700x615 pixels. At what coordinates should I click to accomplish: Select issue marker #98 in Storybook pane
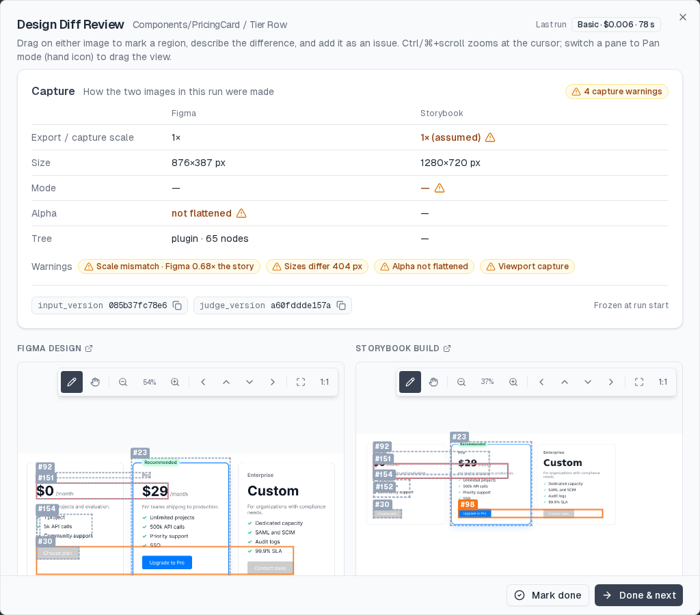(468, 504)
